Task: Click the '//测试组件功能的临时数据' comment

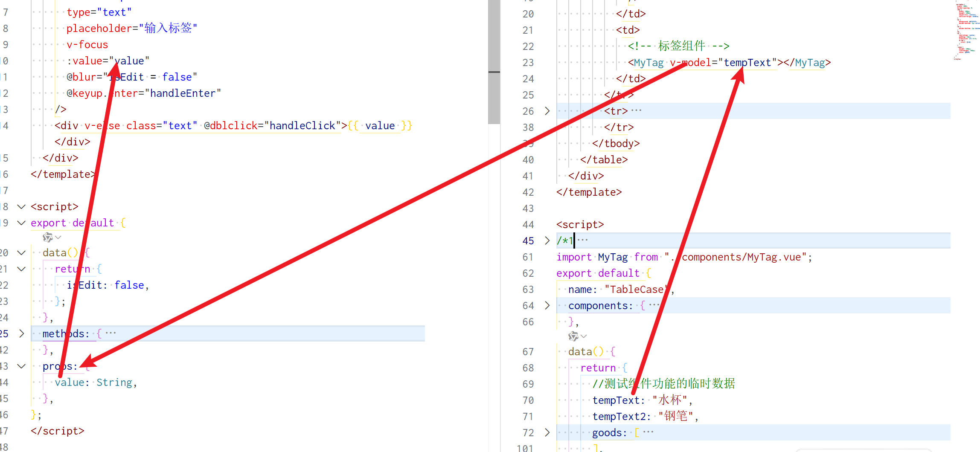Action: pos(663,384)
